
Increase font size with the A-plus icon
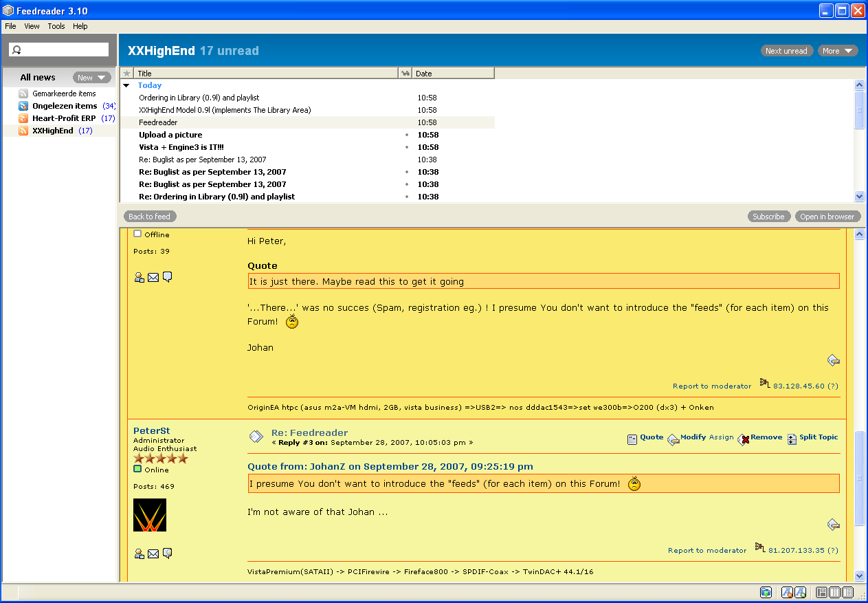tap(800, 593)
